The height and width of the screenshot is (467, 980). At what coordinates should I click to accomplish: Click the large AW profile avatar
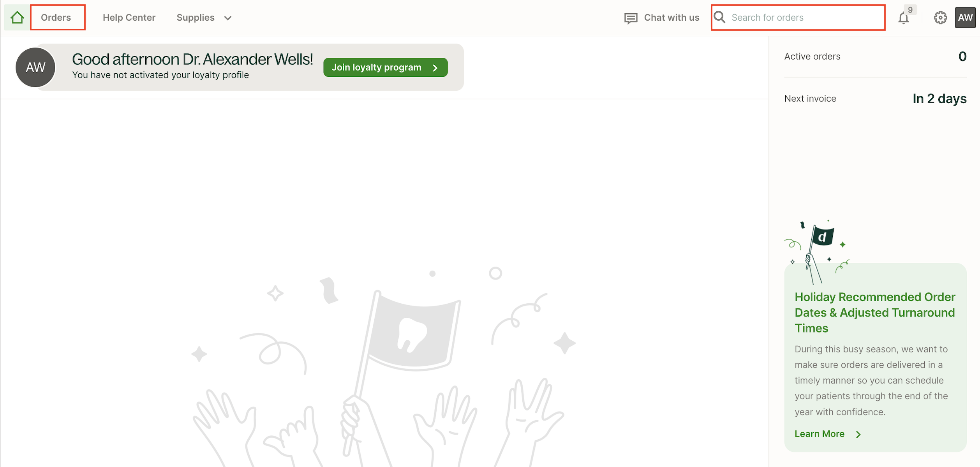click(35, 67)
